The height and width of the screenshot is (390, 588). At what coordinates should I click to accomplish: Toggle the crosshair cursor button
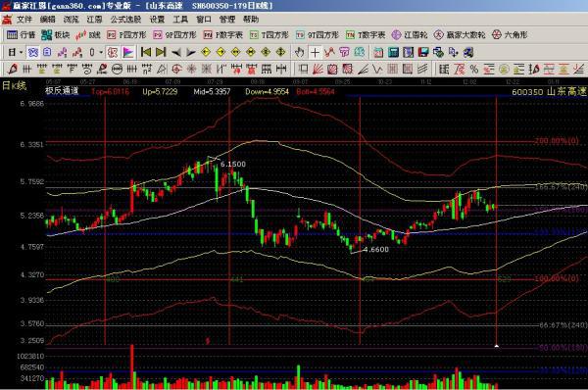(315, 53)
